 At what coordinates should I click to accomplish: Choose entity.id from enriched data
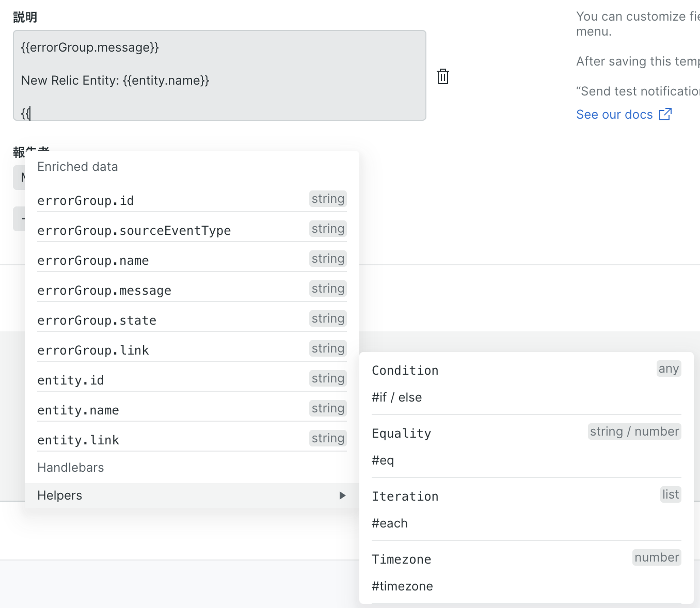71,380
